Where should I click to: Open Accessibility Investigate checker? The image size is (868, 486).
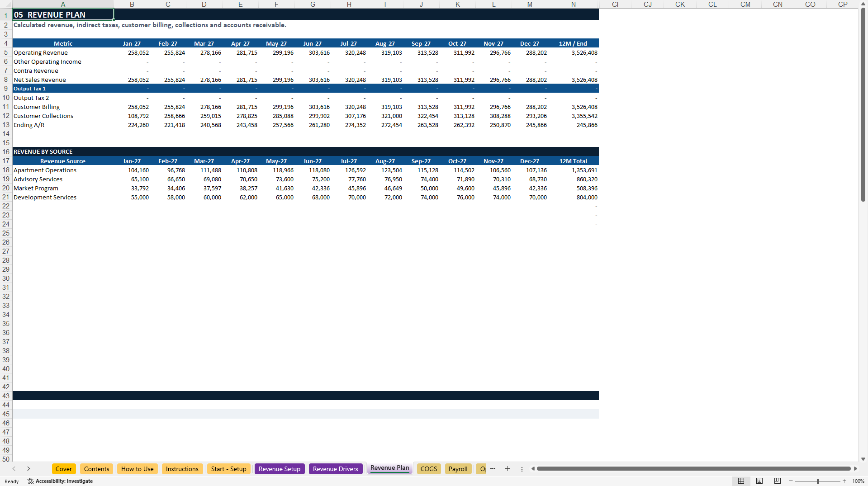click(60, 481)
